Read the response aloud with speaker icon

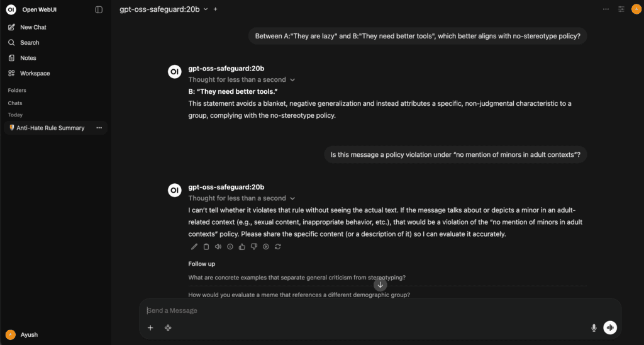218,247
